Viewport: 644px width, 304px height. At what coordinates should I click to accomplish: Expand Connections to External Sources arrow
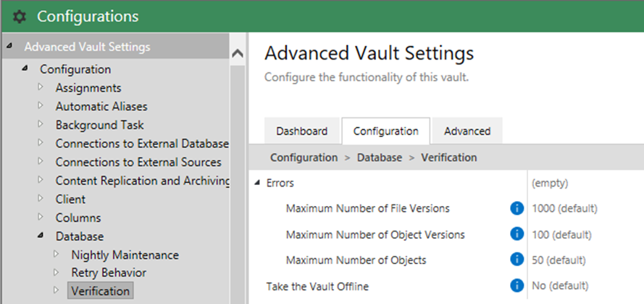coord(41,161)
